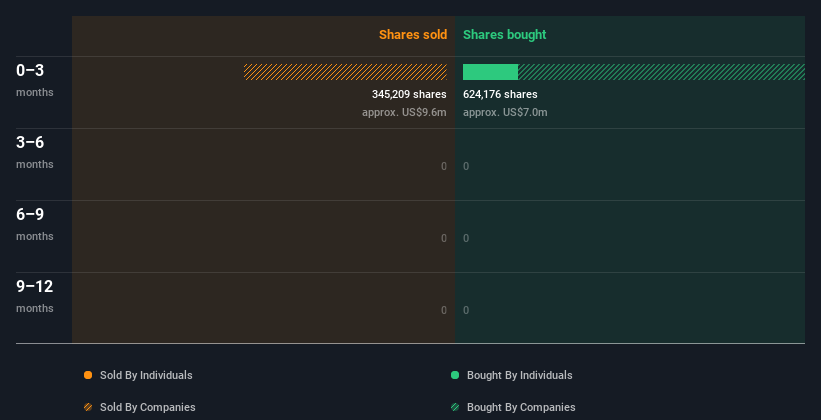This screenshot has height=420, width=821.
Task: Click the approx. US$7.0m text
Action: pyautogui.click(x=505, y=112)
